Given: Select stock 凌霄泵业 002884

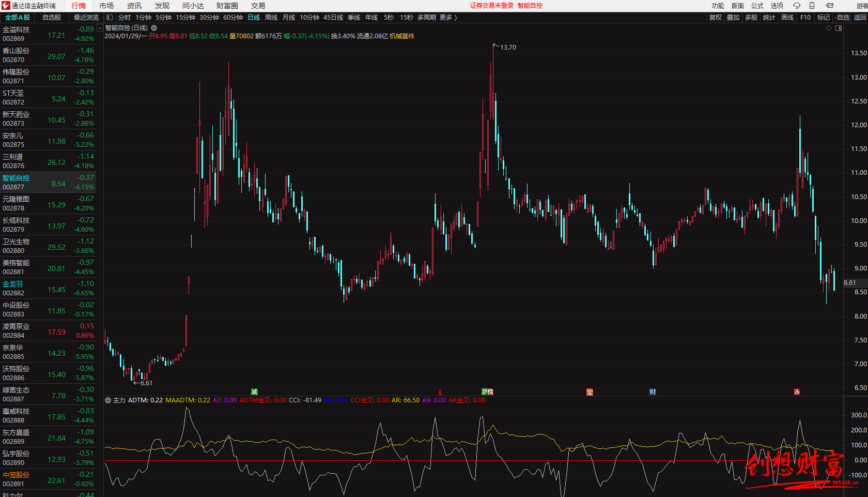Looking at the screenshot, I should tap(48, 330).
